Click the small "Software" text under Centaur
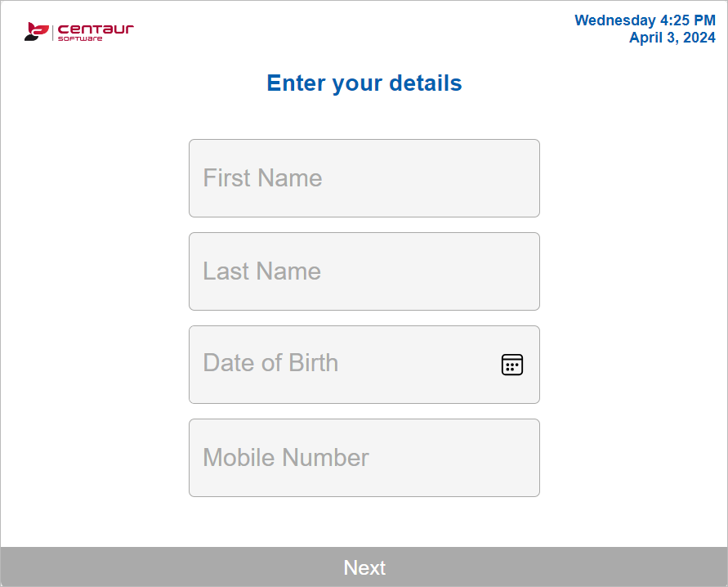This screenshot has height=587, width=728. click(80, 38)
